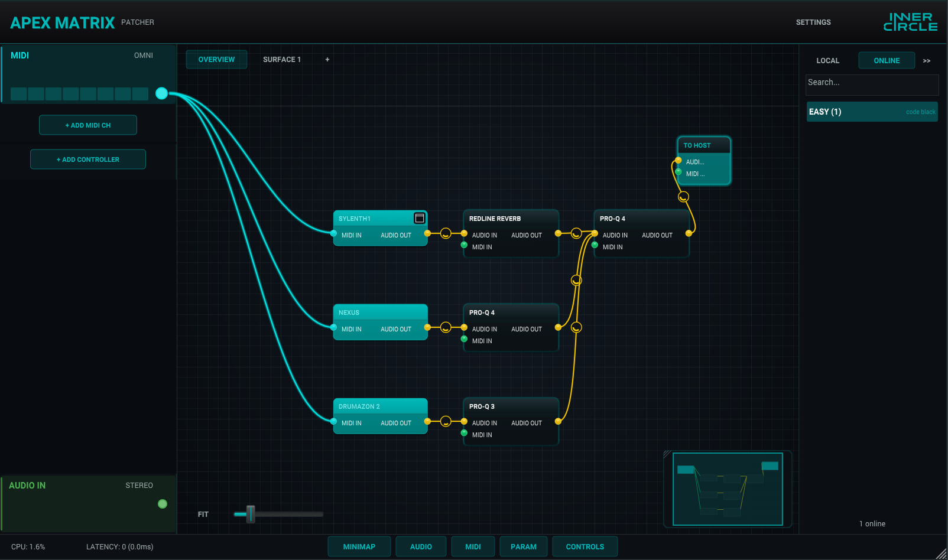Toggle the MIDI cables button

[473, 547]
